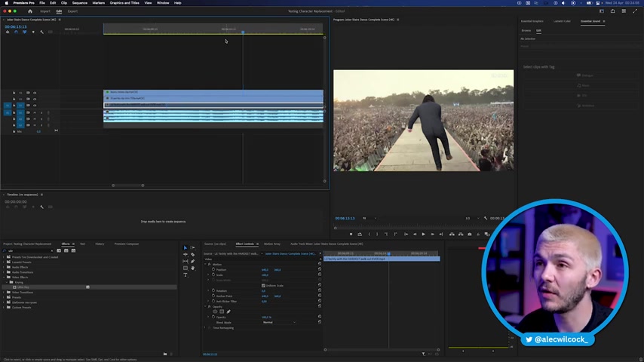Create 4-point polygon mask under Opacity
Image resolution: width=644 pixels, height=362 pixels.
222,311
